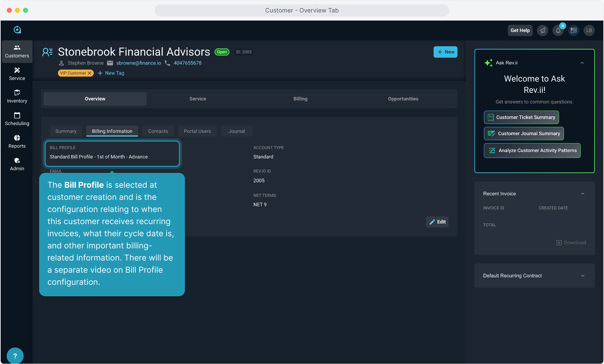Open the Inventory sidebar icon
Viewport: 604px width, 364px height.
(x=17, y=96)
